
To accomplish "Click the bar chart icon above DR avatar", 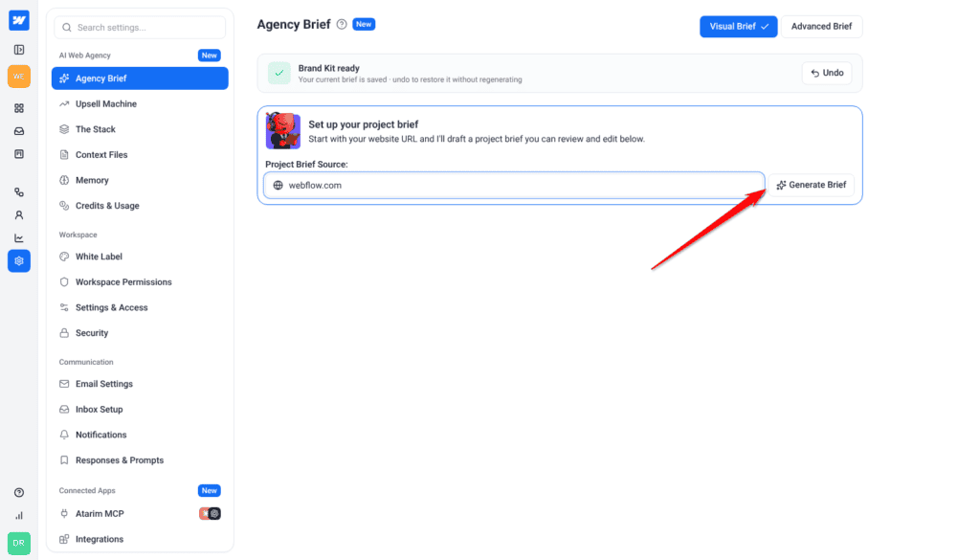I will coord(19,516).
